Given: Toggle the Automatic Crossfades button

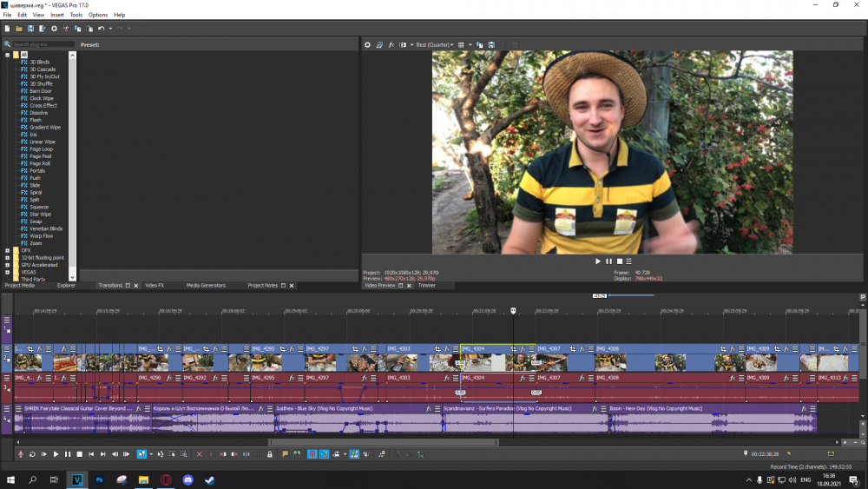Looking at the screenshot, I should coord(324,454).
